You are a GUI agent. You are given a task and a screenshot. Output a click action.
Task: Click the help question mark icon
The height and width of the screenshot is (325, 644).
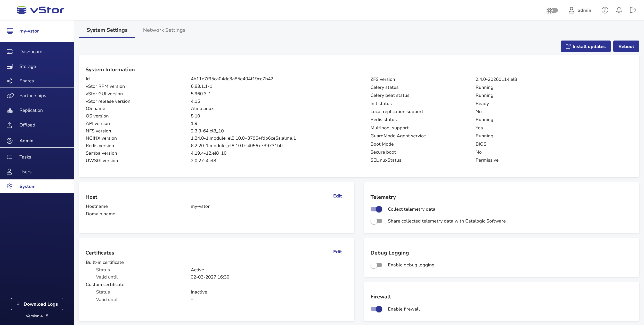coord(605,10)
